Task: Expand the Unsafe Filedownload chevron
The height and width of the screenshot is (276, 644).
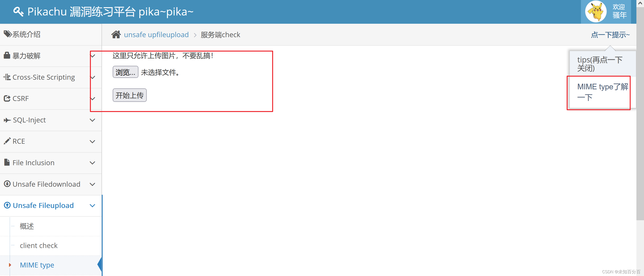Action: pos(93,184)
